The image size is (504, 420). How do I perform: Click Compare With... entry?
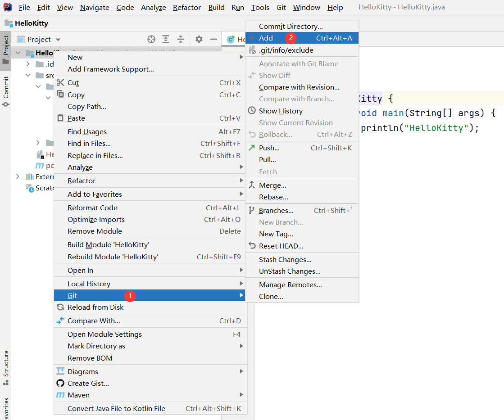tap(150, 321)
